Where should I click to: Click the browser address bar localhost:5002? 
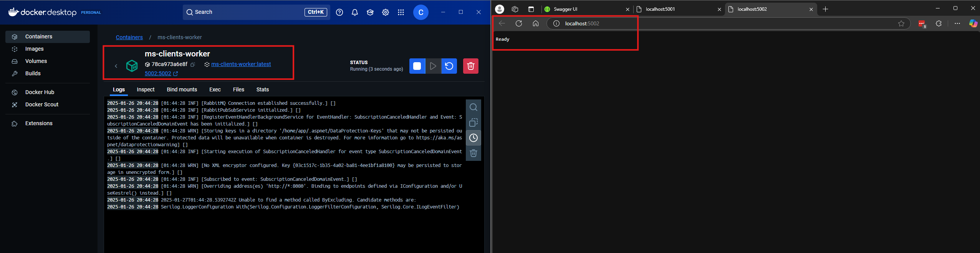click(728, 23)
